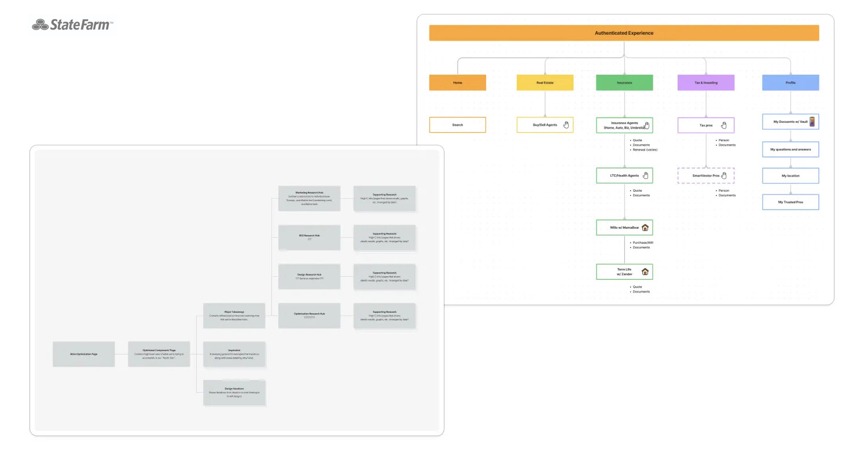Select the green Insurance category box
Image resolution: width=868 pixels, height=468 pixels.
624,83
